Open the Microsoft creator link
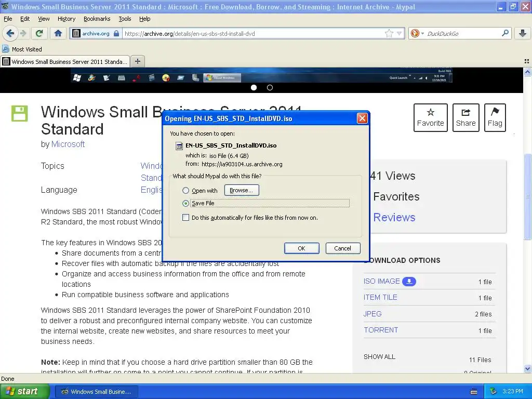 click(x=68, y=144)
